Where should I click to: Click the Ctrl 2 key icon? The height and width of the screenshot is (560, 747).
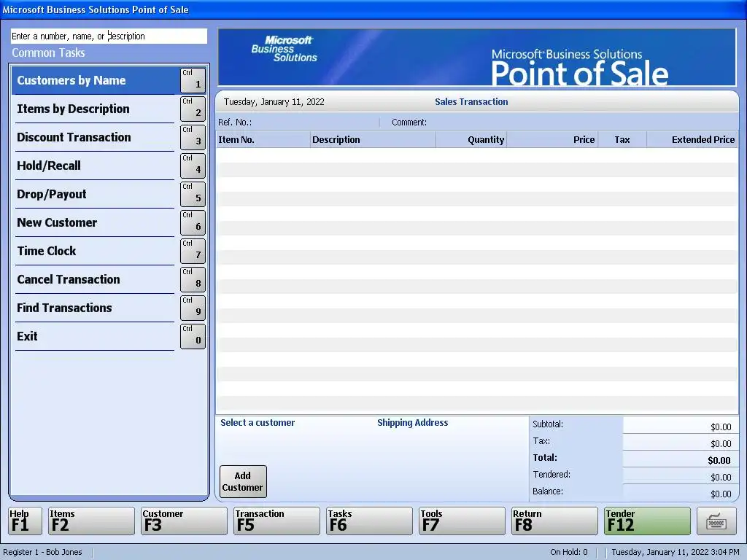[193, 109]
